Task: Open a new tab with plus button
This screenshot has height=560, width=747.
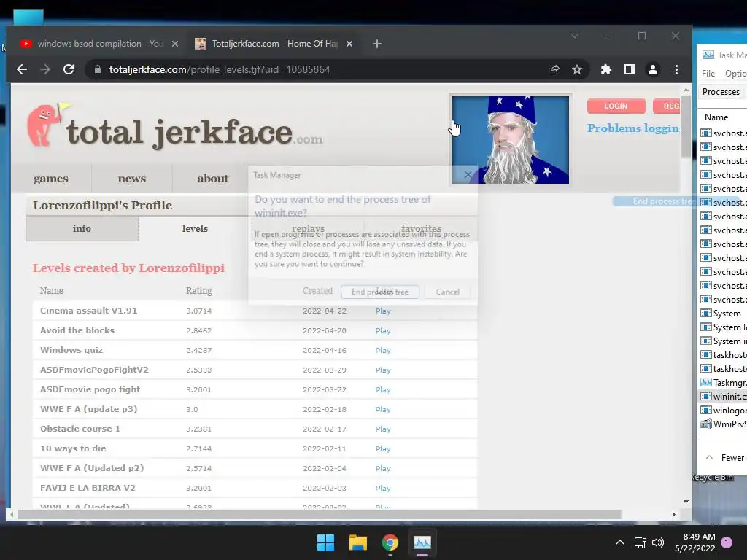Action: pos(377,44)
